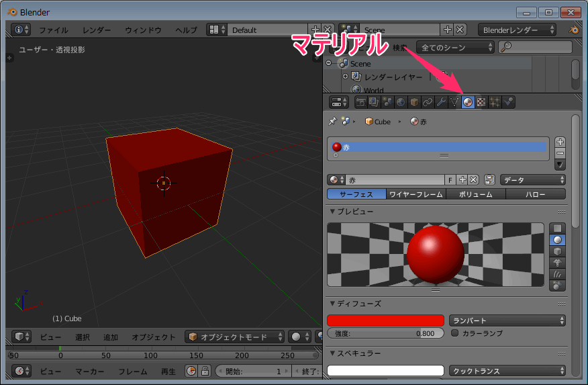
Task: Add a new screen layout with plus
Action: tap(315, 30)
